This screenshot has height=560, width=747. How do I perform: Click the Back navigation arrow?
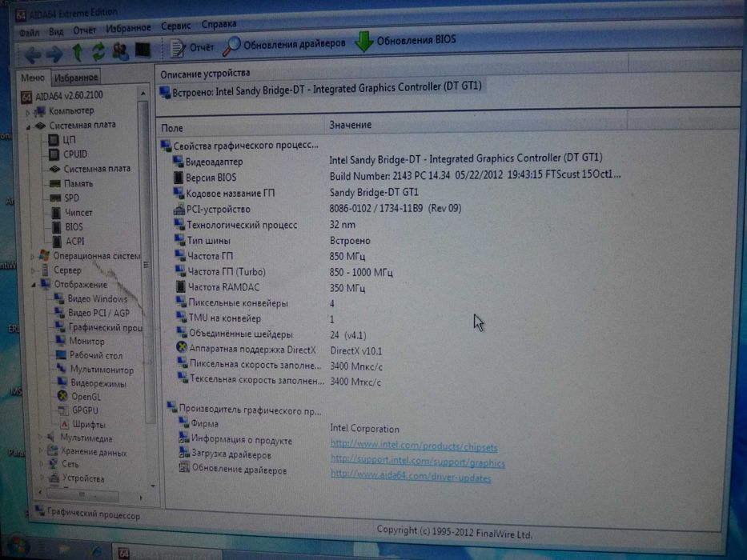tap(32, 54)
